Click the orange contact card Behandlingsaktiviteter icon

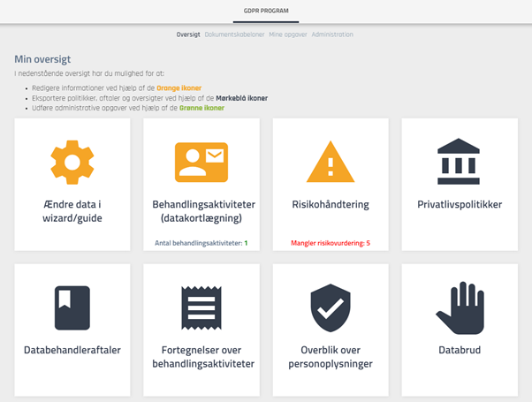point(201,163)
